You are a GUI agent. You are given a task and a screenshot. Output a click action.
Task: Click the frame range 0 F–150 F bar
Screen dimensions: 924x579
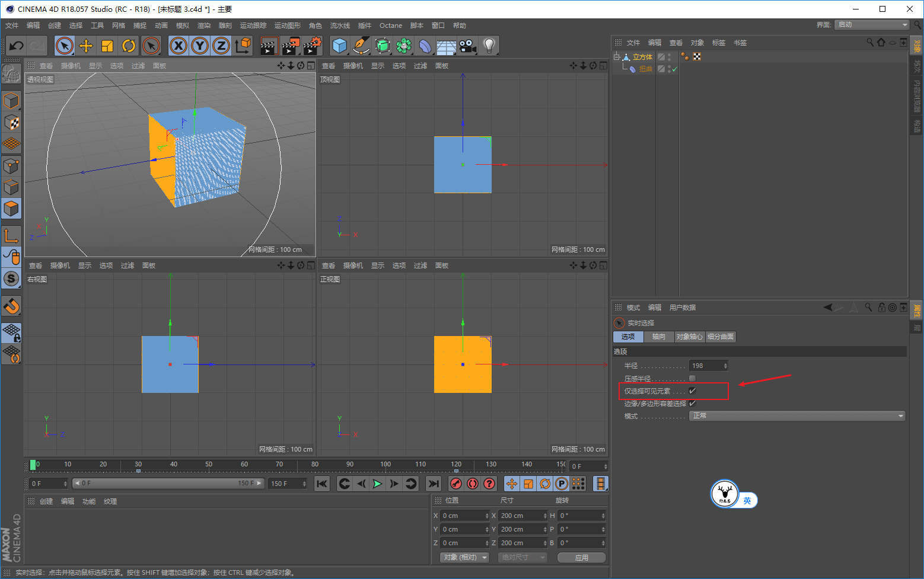(168, 484)
